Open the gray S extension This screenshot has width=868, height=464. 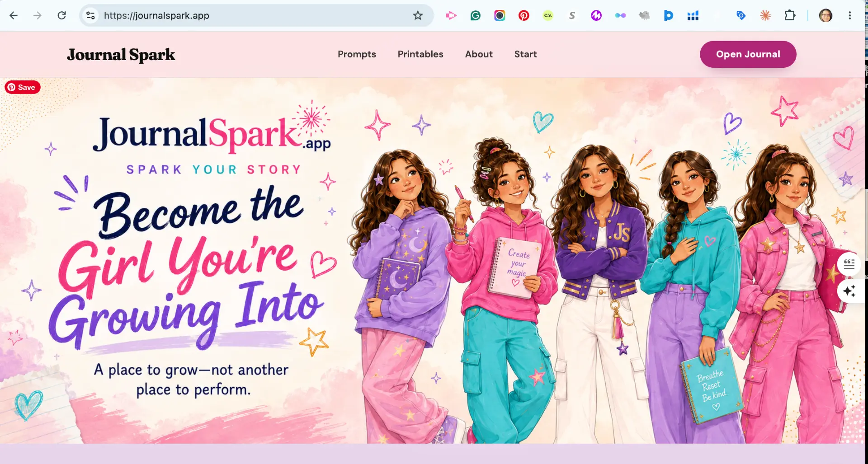pos(572,15)
